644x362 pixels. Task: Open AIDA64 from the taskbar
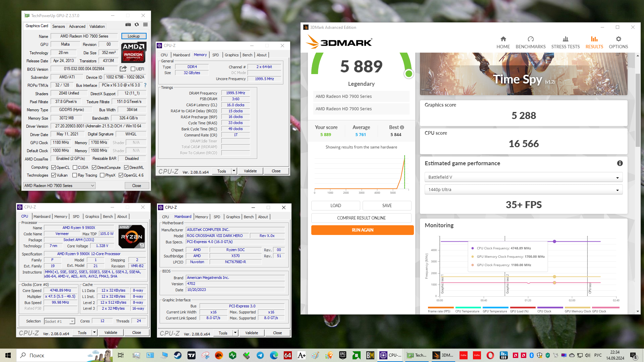pos(287,355)
